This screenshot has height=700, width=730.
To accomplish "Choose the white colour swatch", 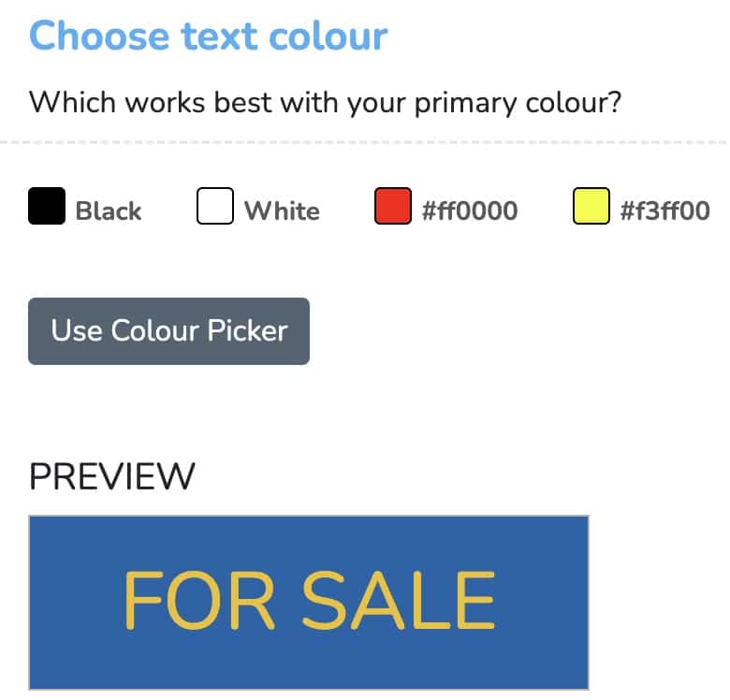I will coord(215,206).
